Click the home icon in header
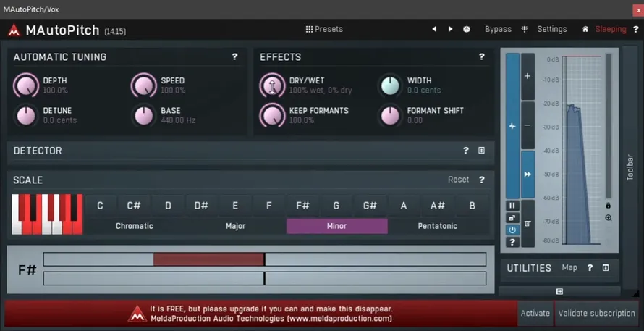644x331 pixels. coord(585,29)
